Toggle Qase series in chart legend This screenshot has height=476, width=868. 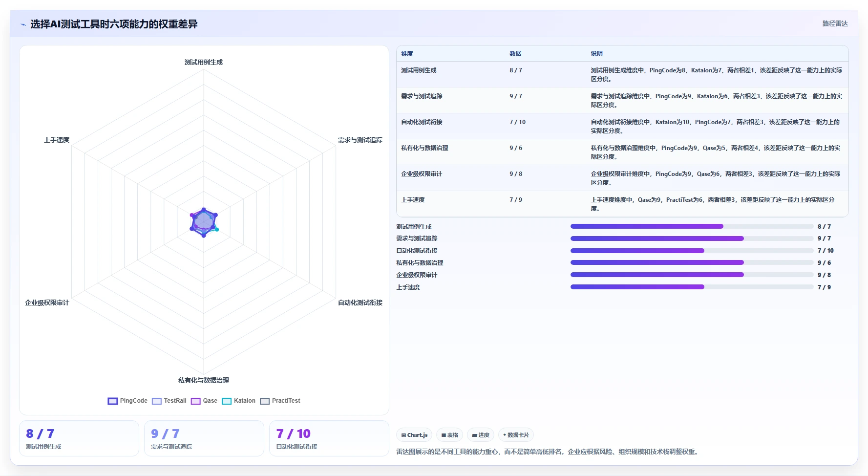(204, 401)
